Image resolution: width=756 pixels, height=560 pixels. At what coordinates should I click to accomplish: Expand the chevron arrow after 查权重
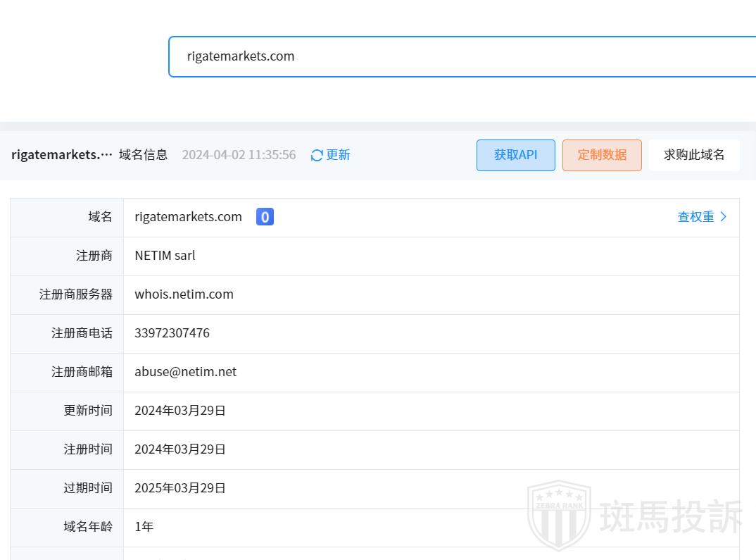(724, 217)
